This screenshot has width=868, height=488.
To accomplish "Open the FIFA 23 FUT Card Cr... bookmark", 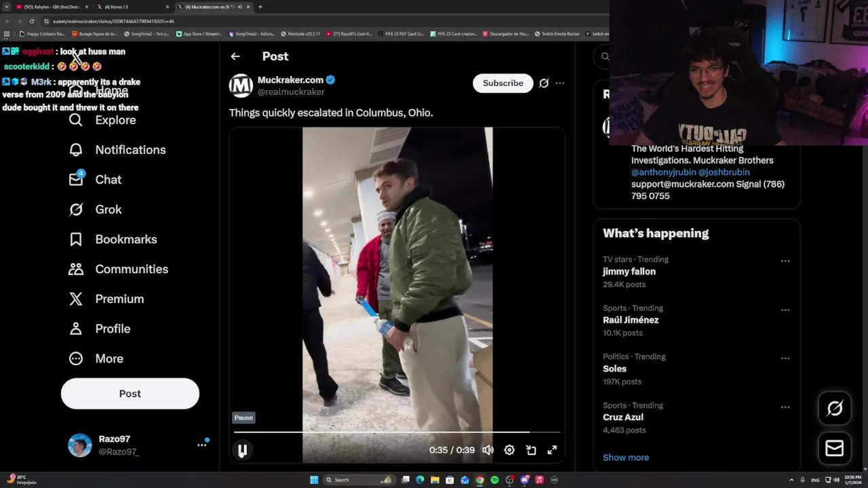I will (x=400, y=34).
